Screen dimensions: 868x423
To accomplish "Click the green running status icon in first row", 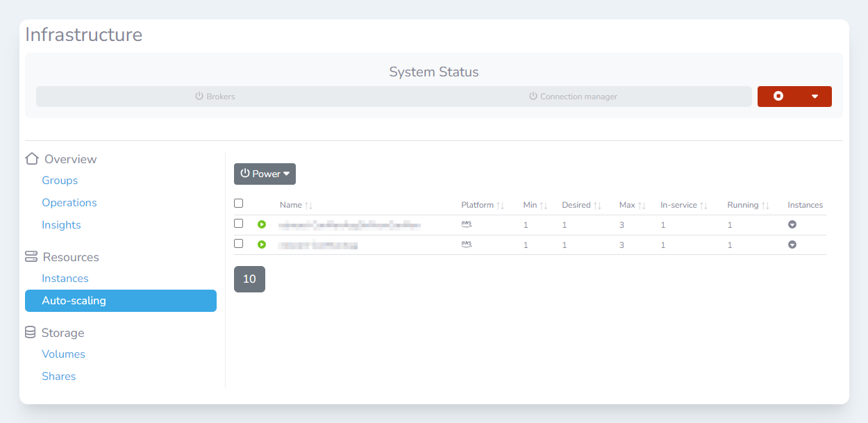I will [x=262, y=224].
